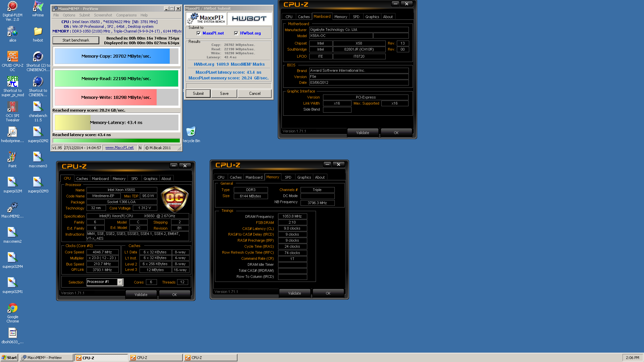Launch OCX SPI Tweaker icon
This screenshot has height=362, width=644.
point(12,111)
